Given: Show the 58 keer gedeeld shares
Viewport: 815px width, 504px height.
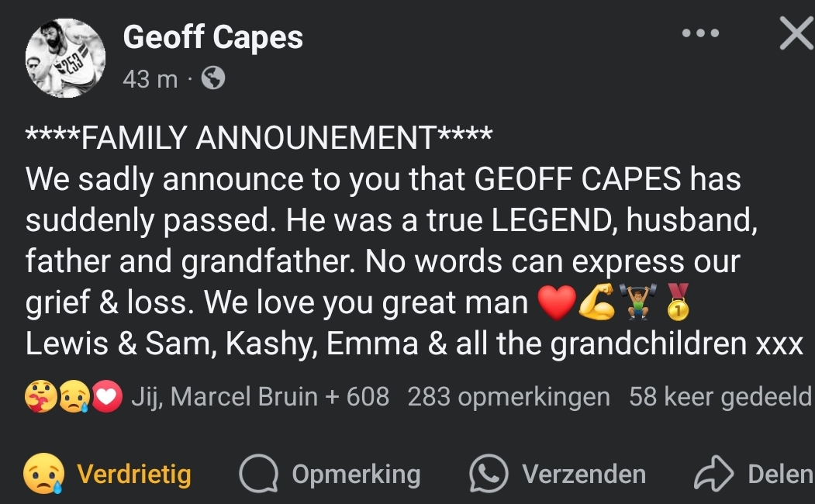Looking at the screenshot, I should pyautogui.click(x=721, y=397).
